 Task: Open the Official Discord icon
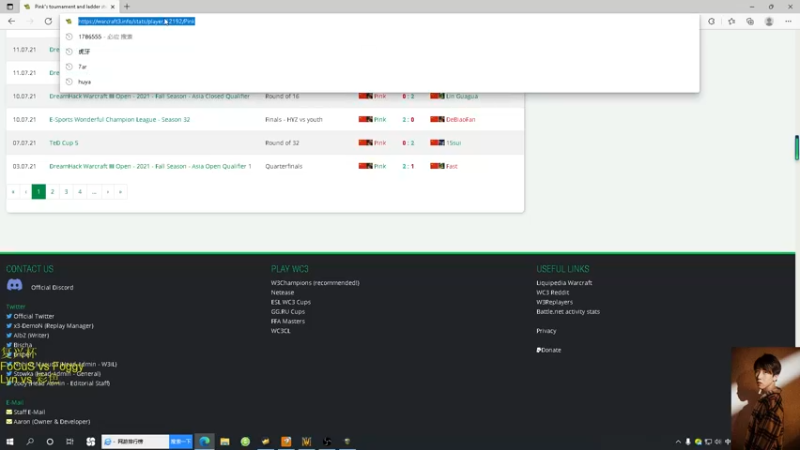[14, 285]
